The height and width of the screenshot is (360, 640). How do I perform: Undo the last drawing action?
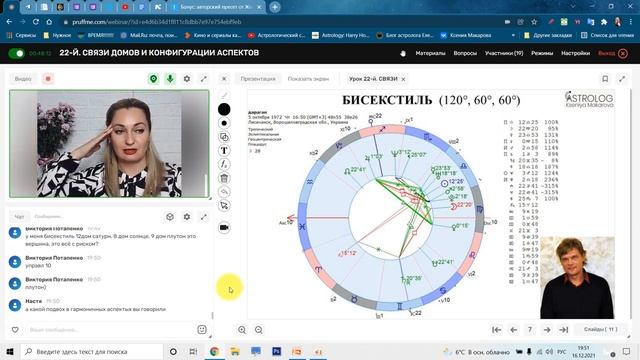224,192
